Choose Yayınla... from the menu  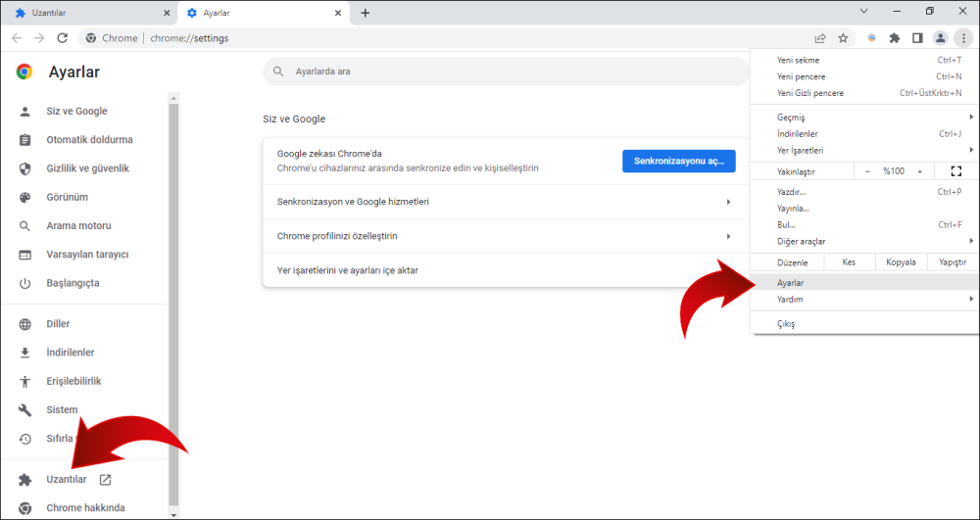point(865,208)
